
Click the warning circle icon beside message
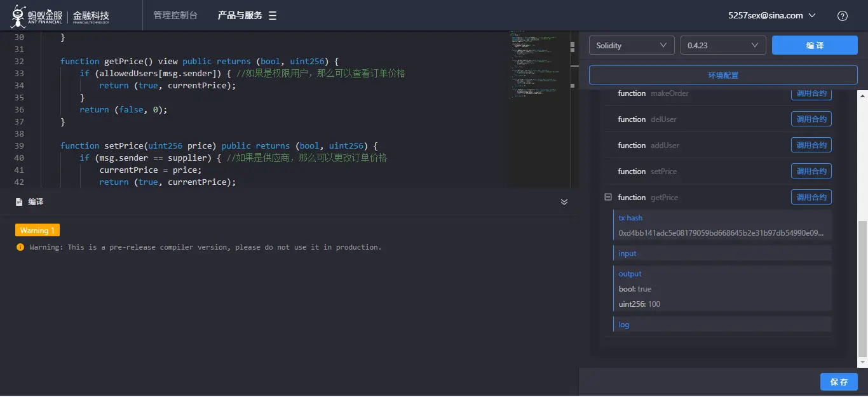tap(20, 247)
